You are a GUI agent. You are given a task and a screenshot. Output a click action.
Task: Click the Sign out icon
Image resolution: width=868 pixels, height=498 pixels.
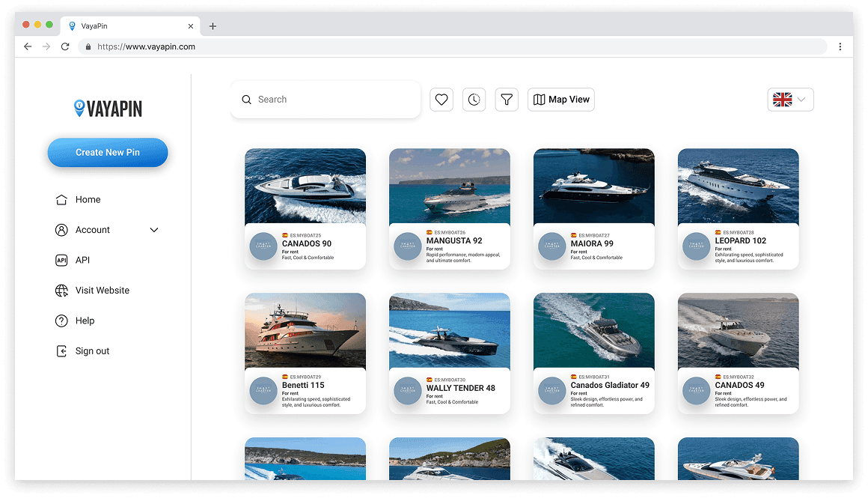point(61,350)
